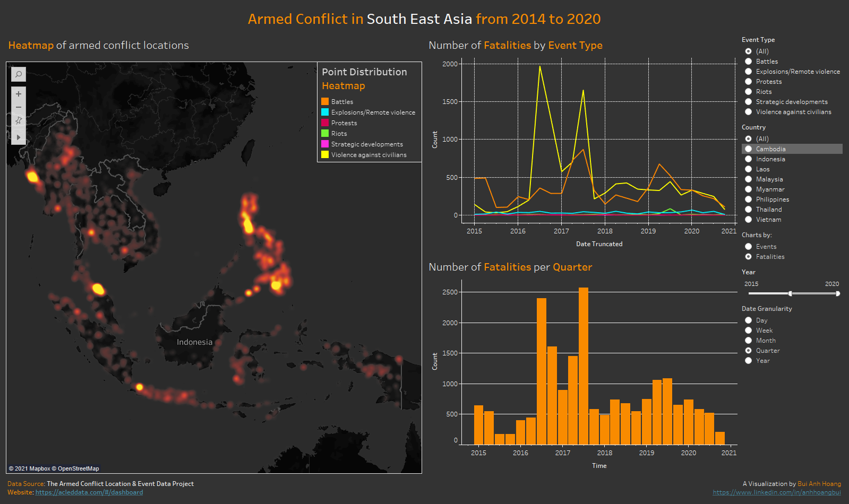Choose Myanmar in the Country filter

748,189
